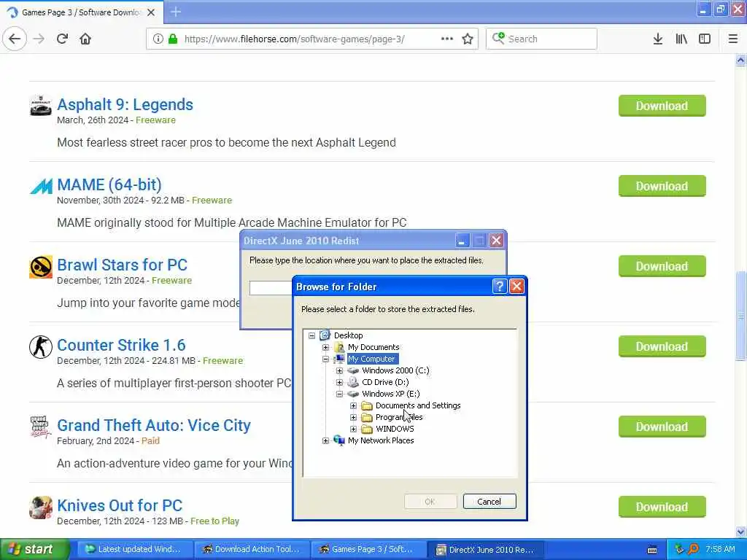
Task: Close the Games Page 3 tab
Action: click(x=151, y=12)
